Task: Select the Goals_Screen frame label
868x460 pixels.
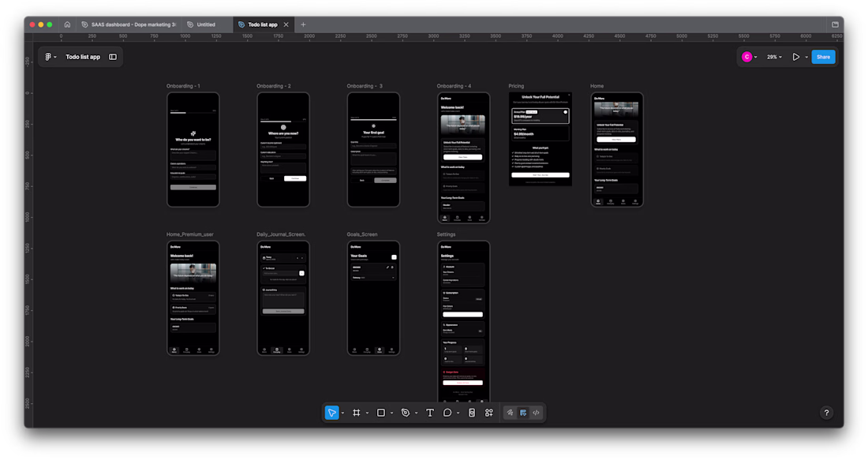Action: [x=362, y=234]
